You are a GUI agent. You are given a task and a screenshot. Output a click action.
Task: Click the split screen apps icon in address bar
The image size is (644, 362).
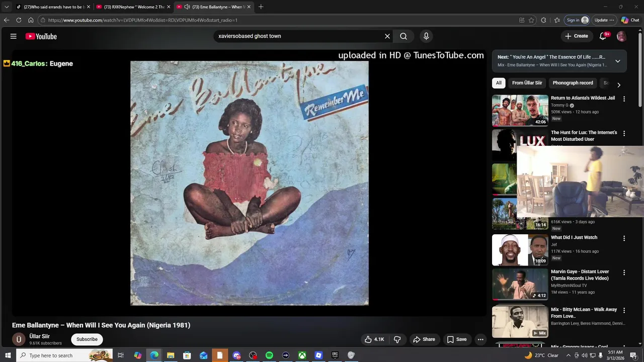(x=522, y=20)
